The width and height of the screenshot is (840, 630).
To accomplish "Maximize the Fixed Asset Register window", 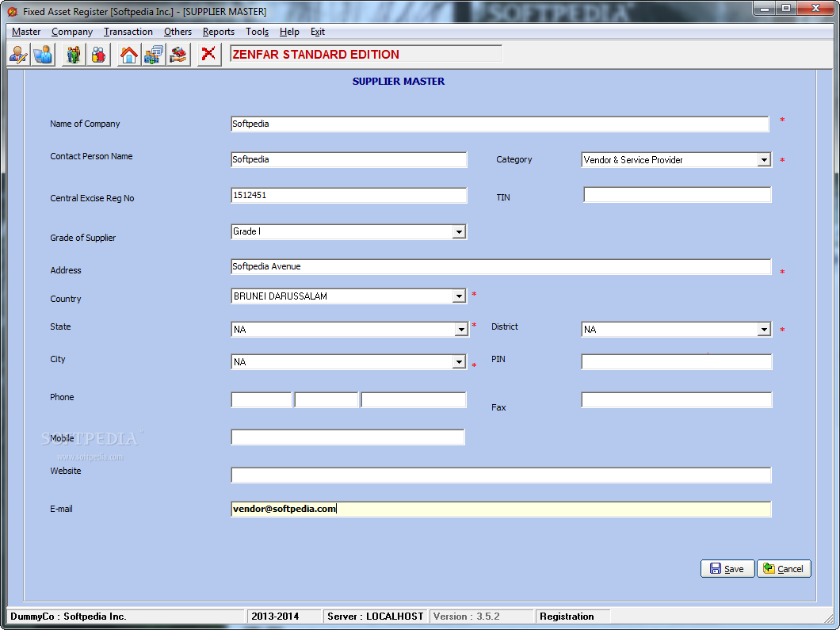I will (786, 8).
